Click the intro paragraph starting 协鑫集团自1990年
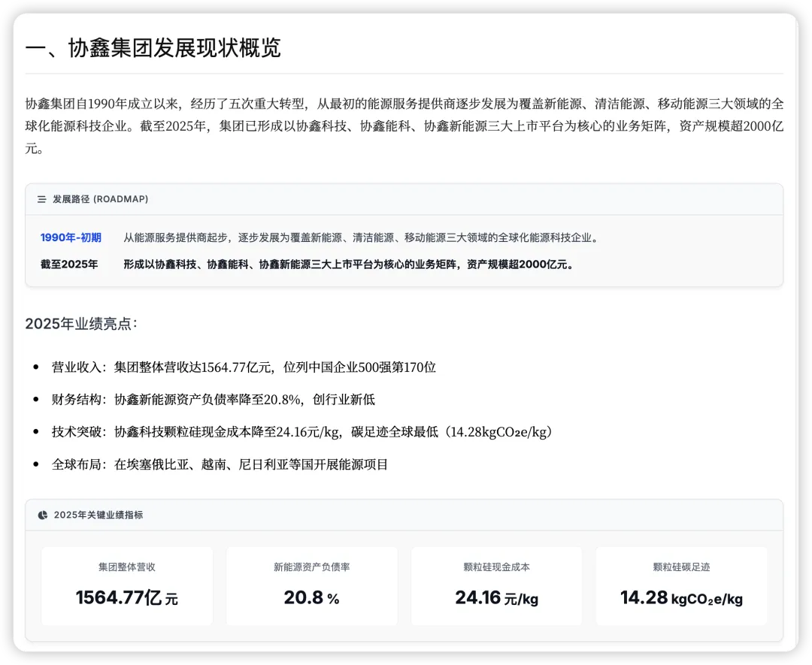 [404, 126]
